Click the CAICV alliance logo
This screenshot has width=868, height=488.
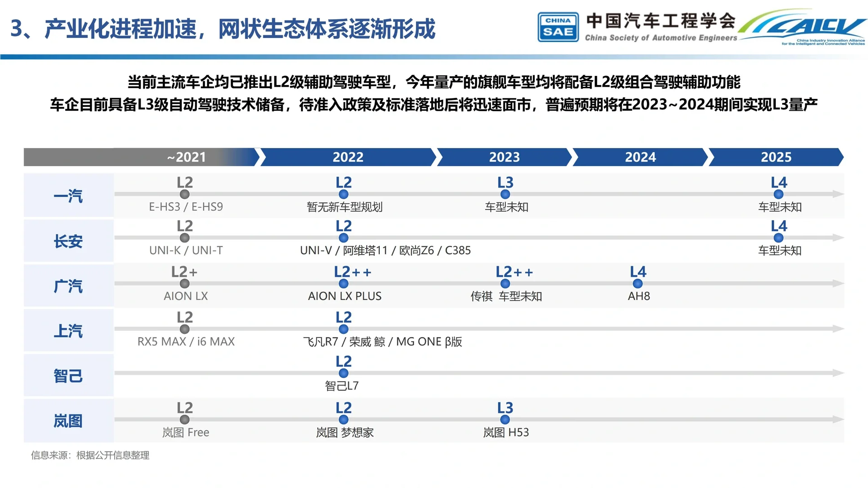point(803,28)
